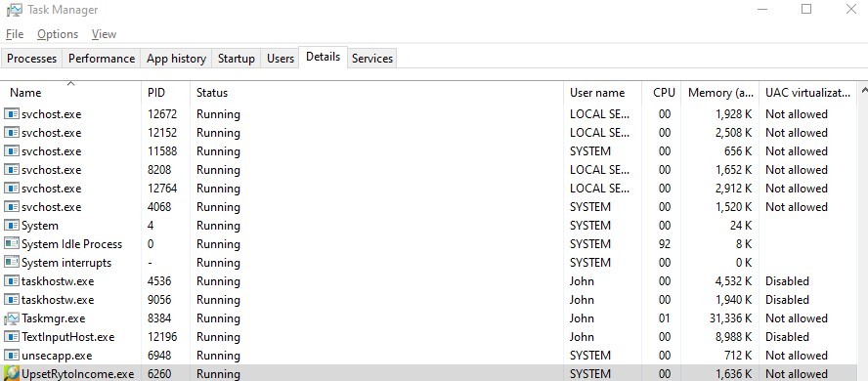Click icon of svchost.exe PID 8208
The image size is (868, 381).
pyautogui.click(x=12, y=170)
